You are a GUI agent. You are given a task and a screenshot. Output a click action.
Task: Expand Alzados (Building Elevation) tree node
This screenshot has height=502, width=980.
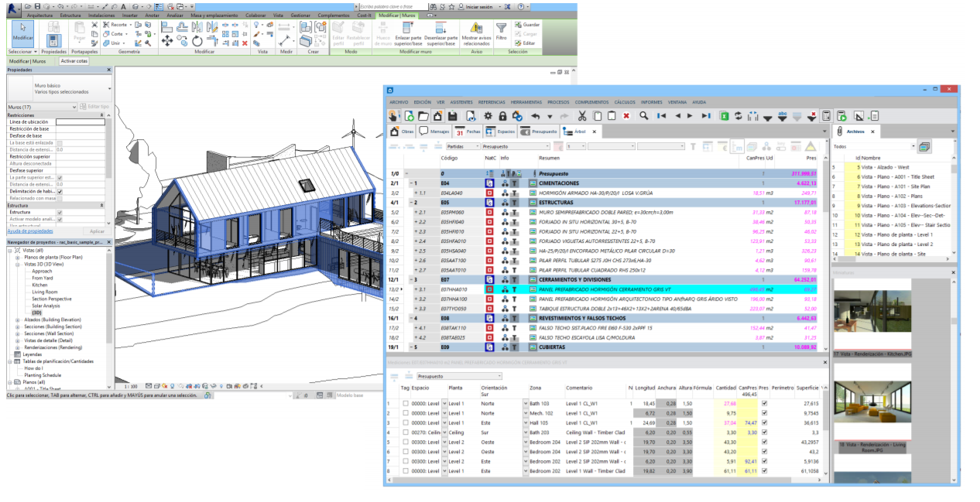pos(18,319)
